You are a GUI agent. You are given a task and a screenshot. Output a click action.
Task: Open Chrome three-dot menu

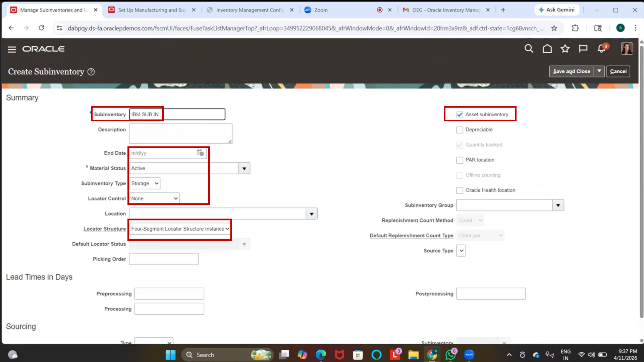click(x=635, y=28)
